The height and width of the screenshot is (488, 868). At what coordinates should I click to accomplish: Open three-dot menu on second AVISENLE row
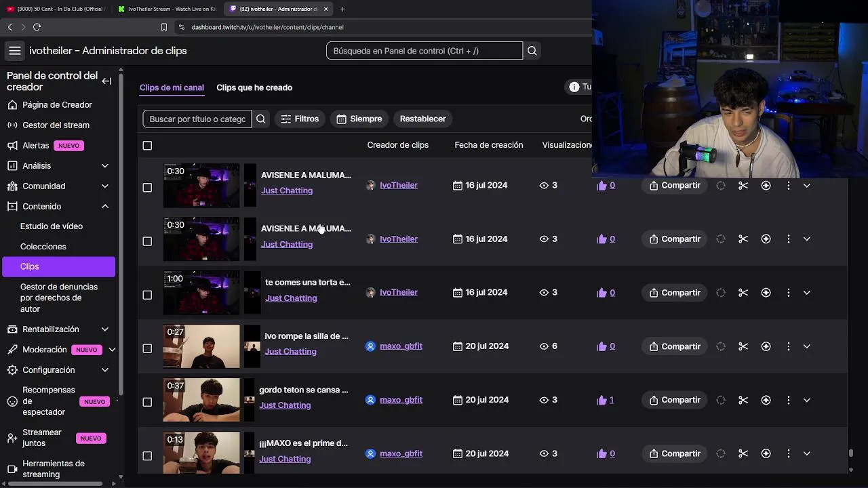pyautogui.click(x=788, y=239)
